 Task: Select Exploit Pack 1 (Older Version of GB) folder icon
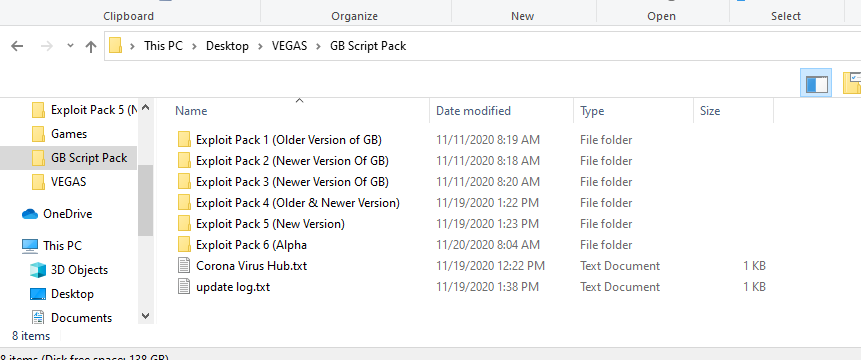click(184, 139)
